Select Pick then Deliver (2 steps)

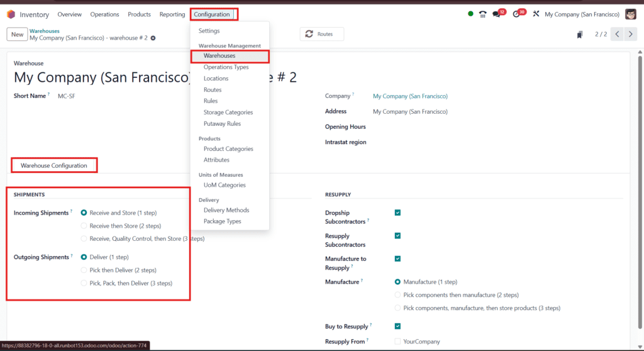(84, 270)
